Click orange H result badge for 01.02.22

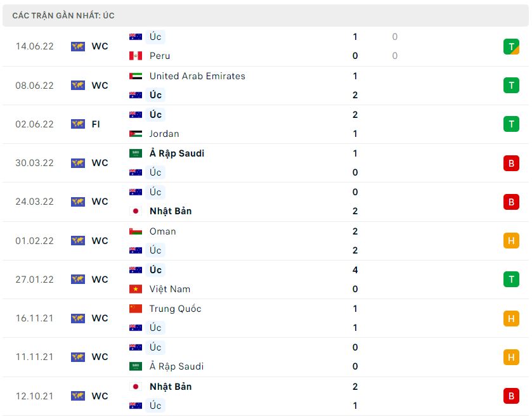pos(511,241)
